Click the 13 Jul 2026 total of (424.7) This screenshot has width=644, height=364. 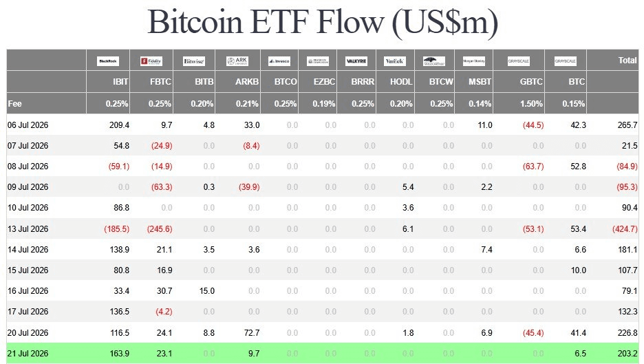pos(625,229)
